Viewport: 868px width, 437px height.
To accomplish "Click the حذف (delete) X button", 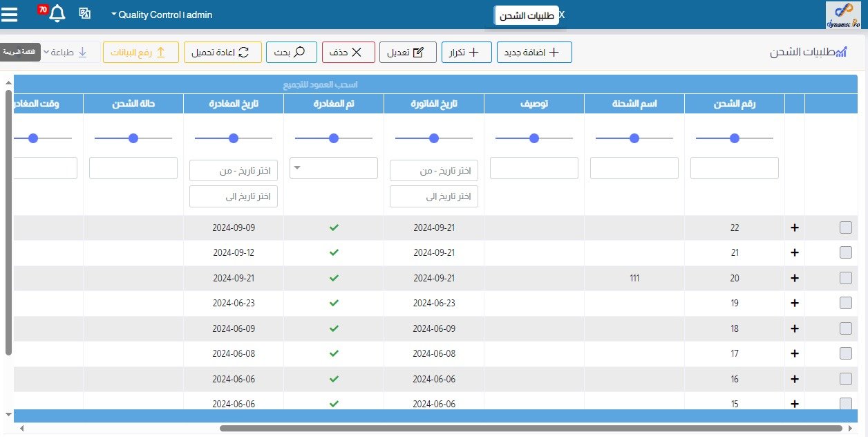I will click(348, 53).
